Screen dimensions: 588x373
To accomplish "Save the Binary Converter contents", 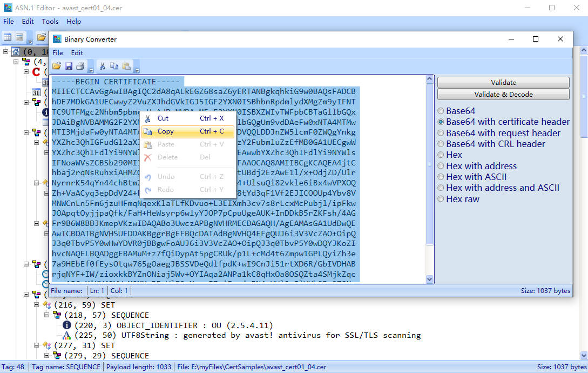I will pos(69,65).
